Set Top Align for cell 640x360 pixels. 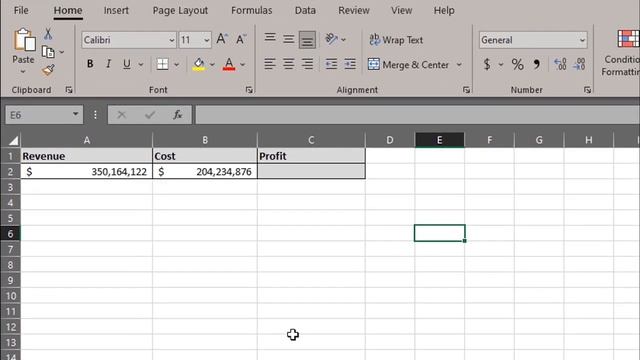point(270,39)
